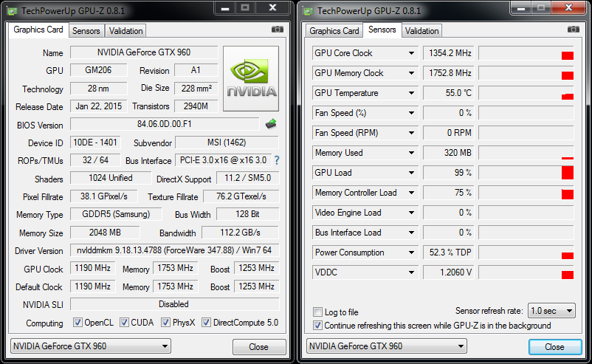Click the 55.0 °C temperature value
592x364 pixels.
449,93
